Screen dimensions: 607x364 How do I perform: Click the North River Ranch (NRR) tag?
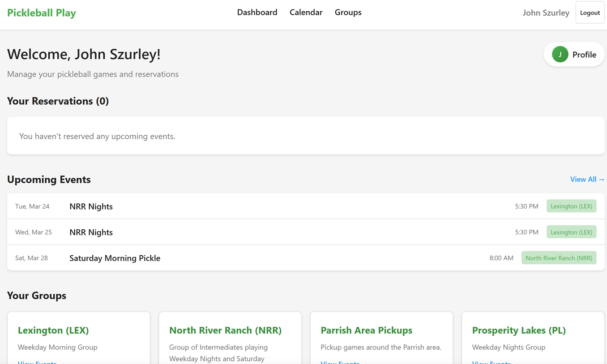pos(559,258)
